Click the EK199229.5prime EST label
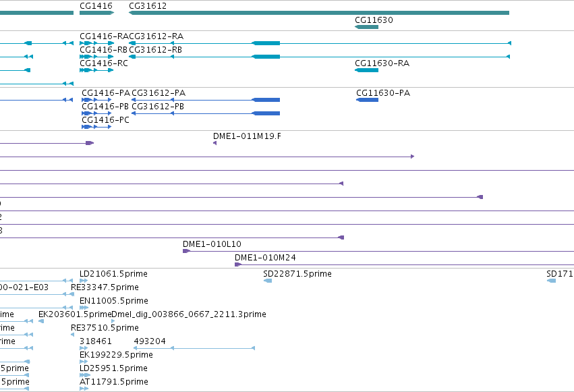Screen dimensions: 574x392 (x=116, y=355)
